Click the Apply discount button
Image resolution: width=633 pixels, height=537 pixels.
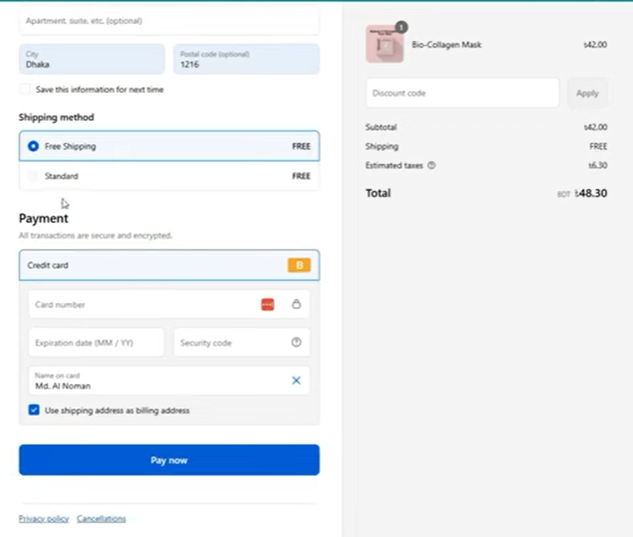pyautogui.click(x=587, y=93)
